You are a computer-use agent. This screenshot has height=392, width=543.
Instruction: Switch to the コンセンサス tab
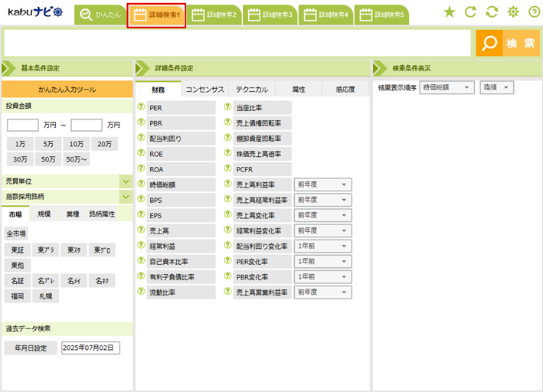point(204,90)
